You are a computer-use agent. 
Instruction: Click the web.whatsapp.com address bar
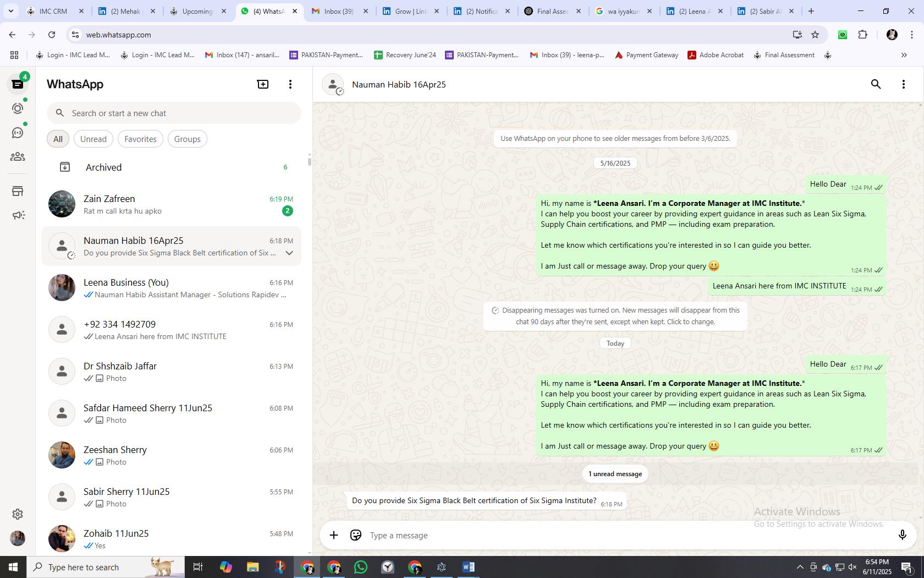point(429,35)
